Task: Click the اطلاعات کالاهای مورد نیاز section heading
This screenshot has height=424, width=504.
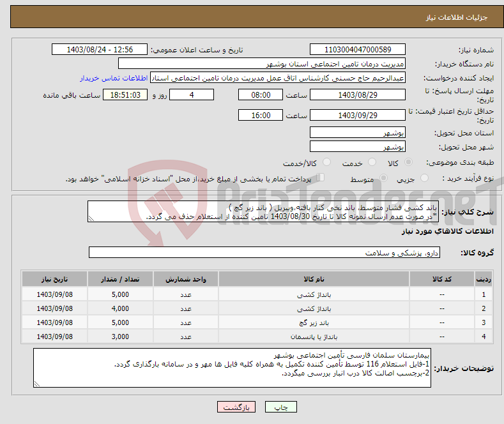Action: pos(447,231)
